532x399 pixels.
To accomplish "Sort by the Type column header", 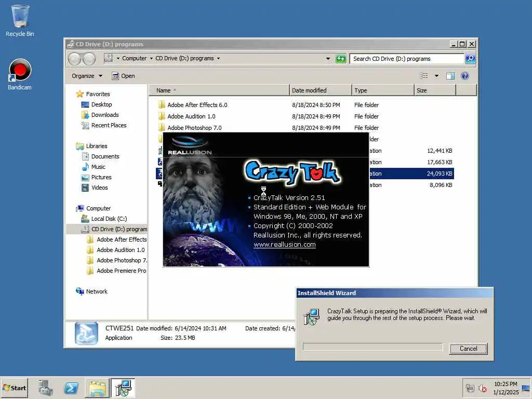I will pos(383,90).
